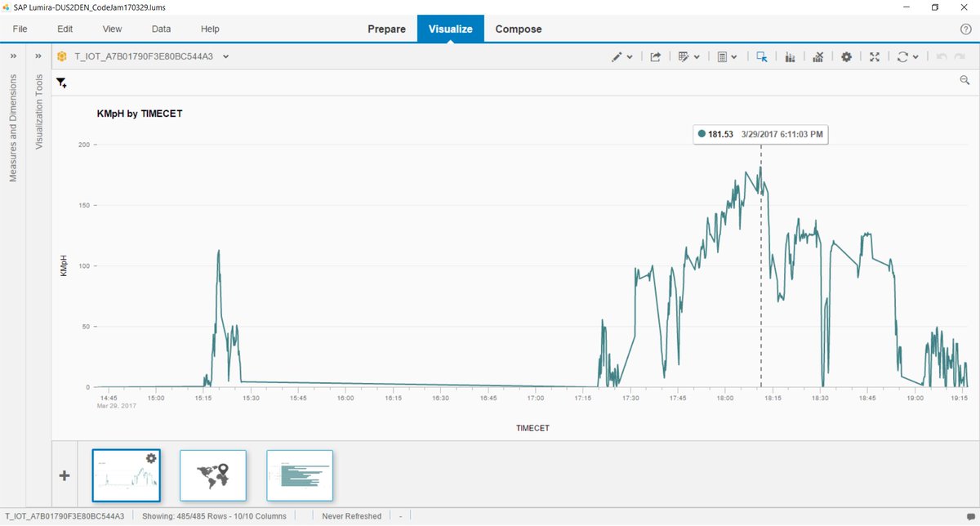Click the zoom out magnifier icon

point(964,80)
